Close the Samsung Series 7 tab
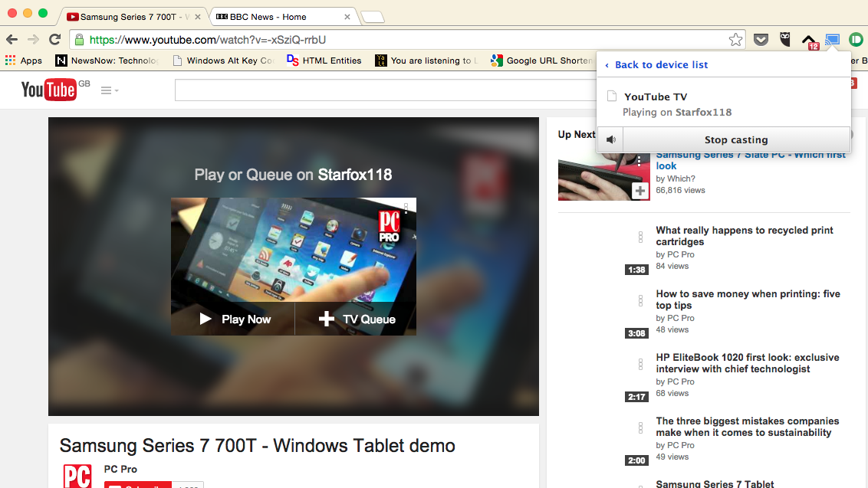 (x=198, y=17)
